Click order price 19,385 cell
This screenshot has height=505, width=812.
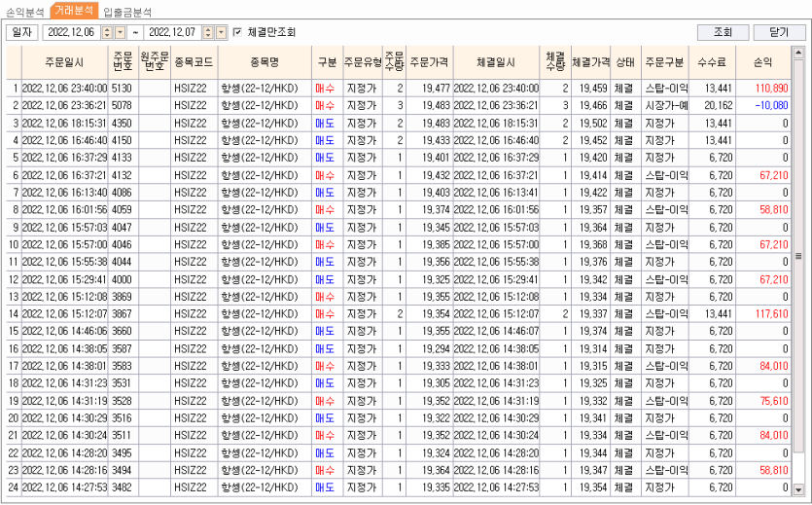pos(429,244)
